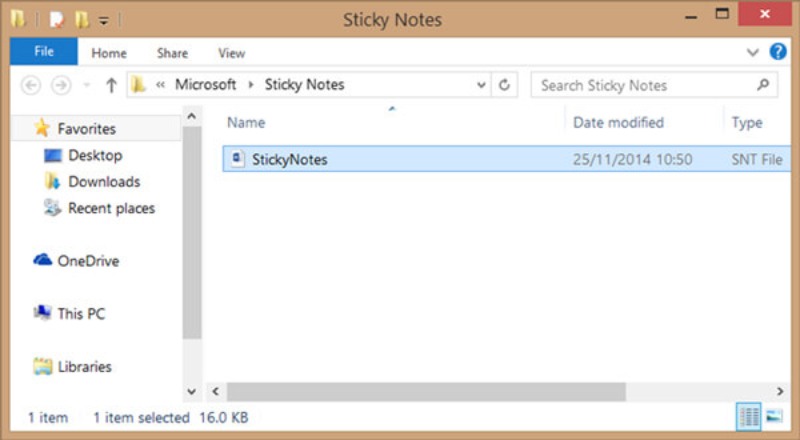Open the File menu
The image size is (800, 440).
[x=44, y=52]
